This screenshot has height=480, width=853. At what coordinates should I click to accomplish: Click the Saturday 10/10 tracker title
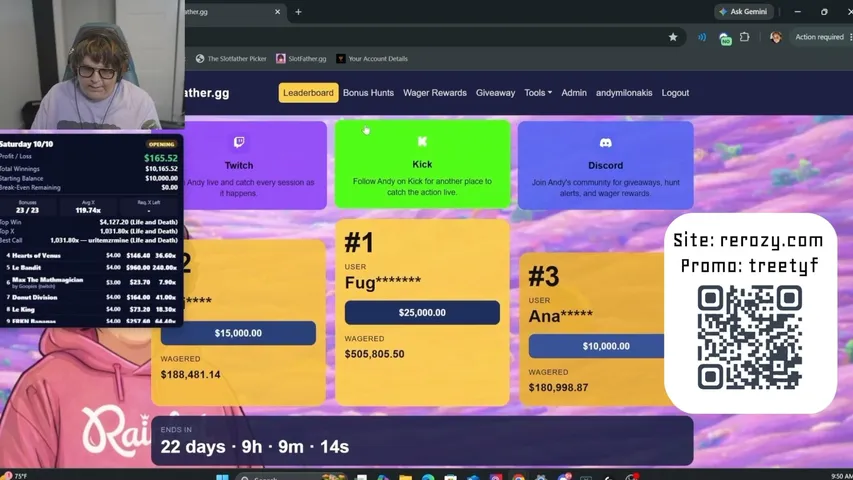(26, 144)
